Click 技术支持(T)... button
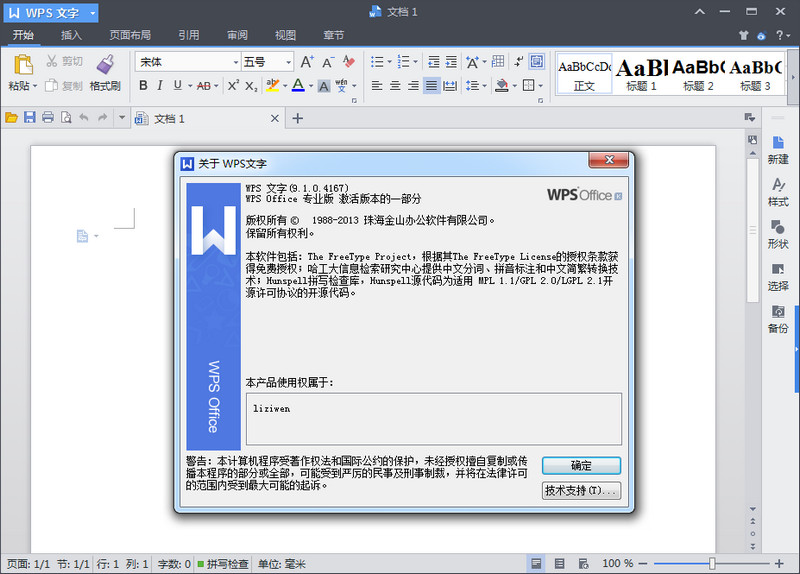The width and height of the screenshot is (800, 574). pos(581,490)
